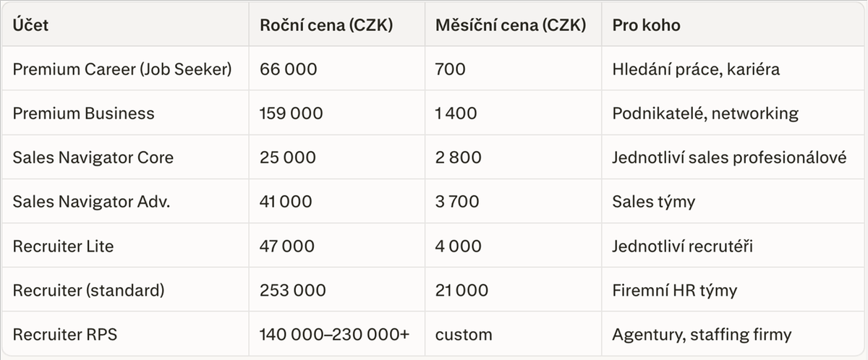Select the "Sales Navigator Core" cell
Viewport: 868px width, 360px height.
93,158
